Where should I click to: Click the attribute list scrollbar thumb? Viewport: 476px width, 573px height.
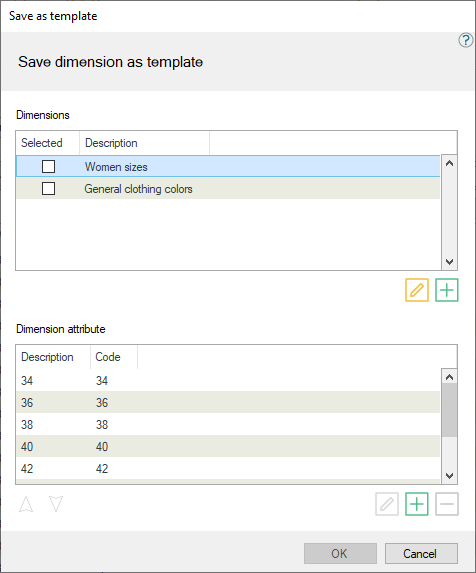point(449,410)
